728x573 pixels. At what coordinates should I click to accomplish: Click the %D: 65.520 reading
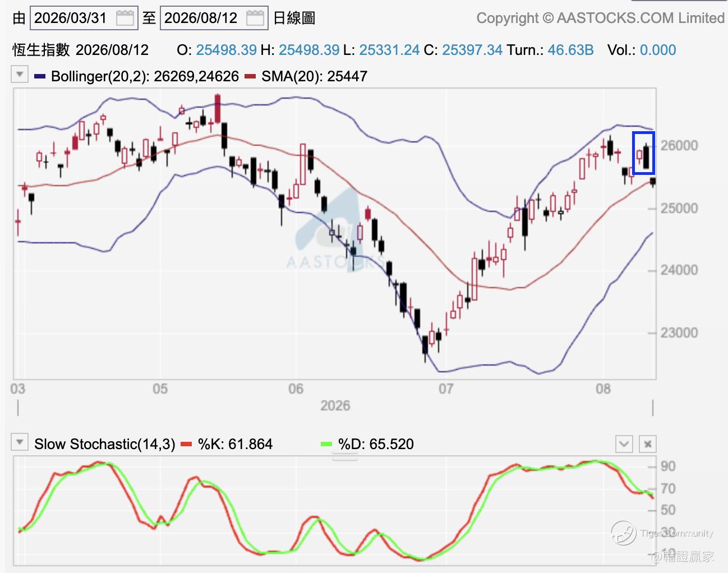tap(376, 444)
